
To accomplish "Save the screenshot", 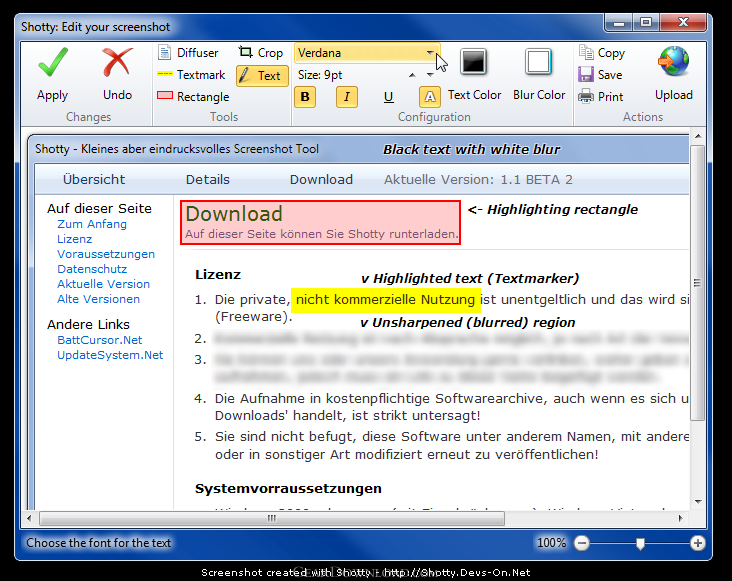I will (x=600, y=75).
